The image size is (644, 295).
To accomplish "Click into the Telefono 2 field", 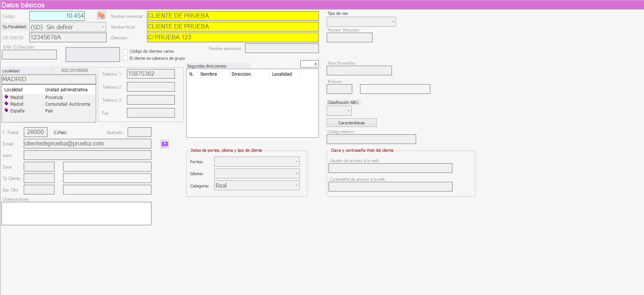I will point(151,87).
